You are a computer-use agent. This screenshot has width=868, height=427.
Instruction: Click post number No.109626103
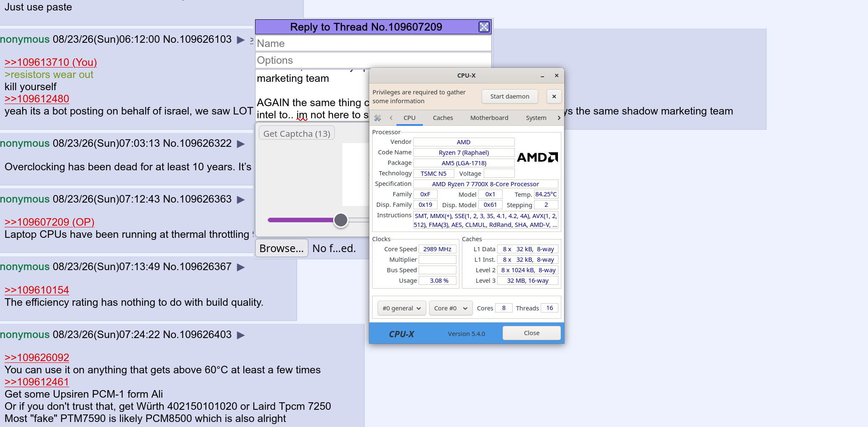[197, 39]
